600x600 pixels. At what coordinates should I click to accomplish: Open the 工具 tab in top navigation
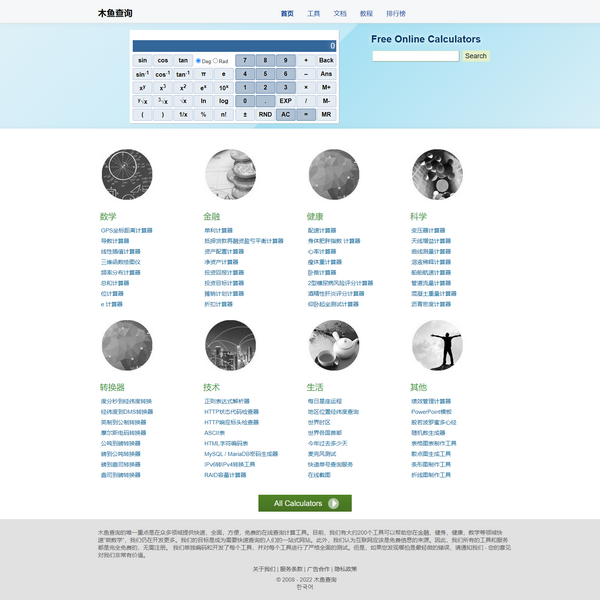point(314,14)
